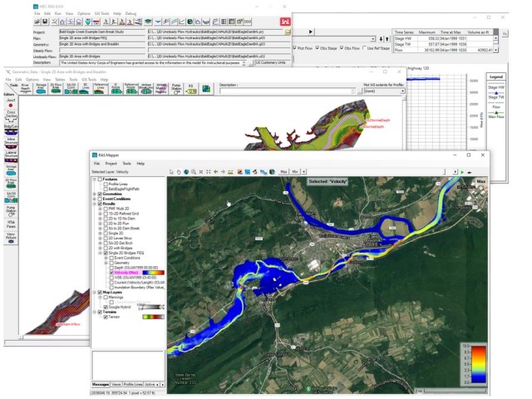Select the RS tool in Geometric Data toolbar
The image size is (532, 399).
tap(191, 88)
